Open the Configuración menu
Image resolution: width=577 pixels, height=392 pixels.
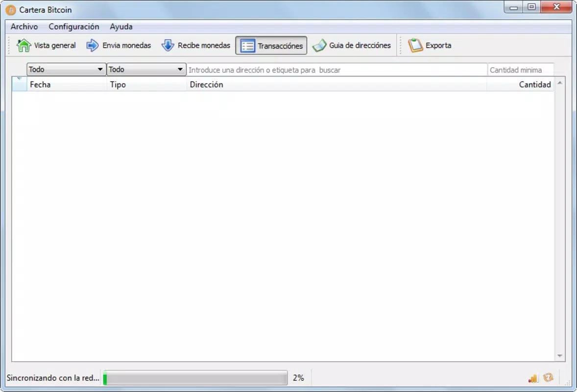pyautogui.click(x=74, y=26)
